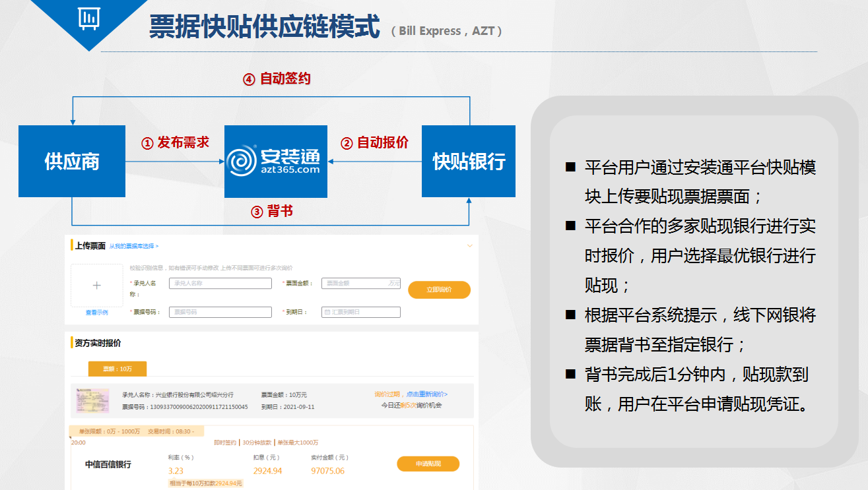Open the 汇票到期日 date picker field
The width and height of the screenshot is (868, 490).
[361, 312]
